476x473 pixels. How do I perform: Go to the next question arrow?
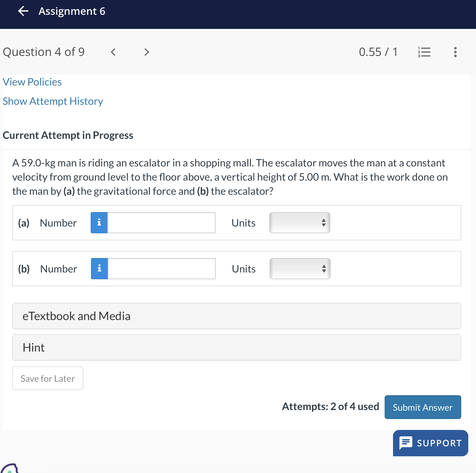pyautogui.click(x=146, y=52)
